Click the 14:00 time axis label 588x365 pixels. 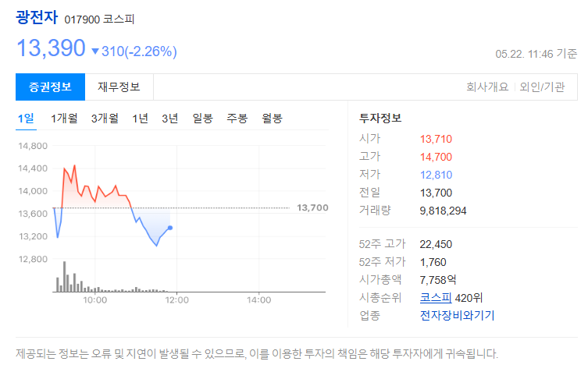coord(258,300)
